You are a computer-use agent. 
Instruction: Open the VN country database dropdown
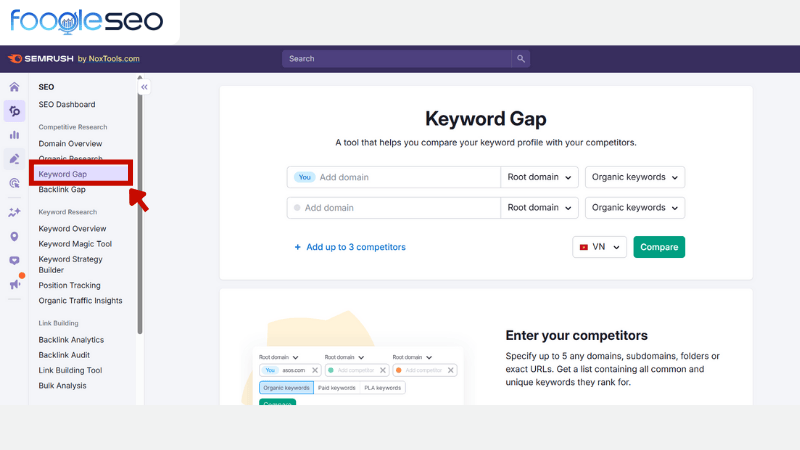point(600,247)
